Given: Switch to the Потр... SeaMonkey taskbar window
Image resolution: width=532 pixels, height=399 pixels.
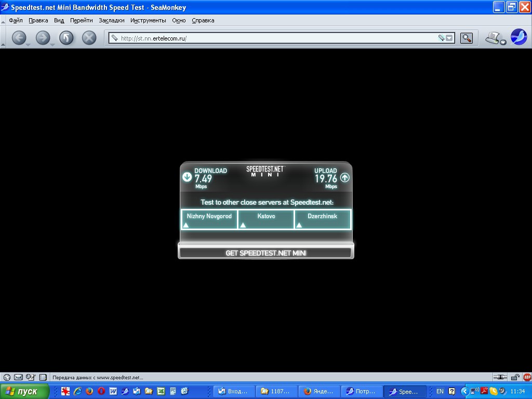Looking at the screenshot, I should (x=361, y=392).
